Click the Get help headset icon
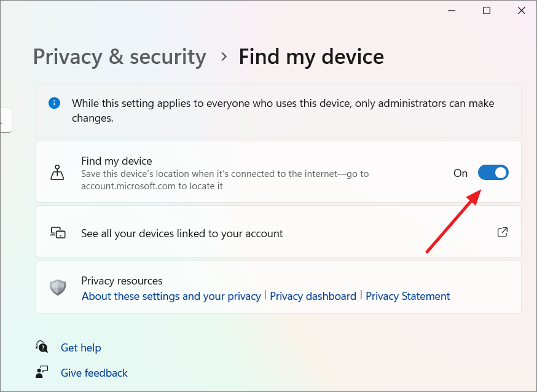Screen dimensions: 537x392 (42, 347)
